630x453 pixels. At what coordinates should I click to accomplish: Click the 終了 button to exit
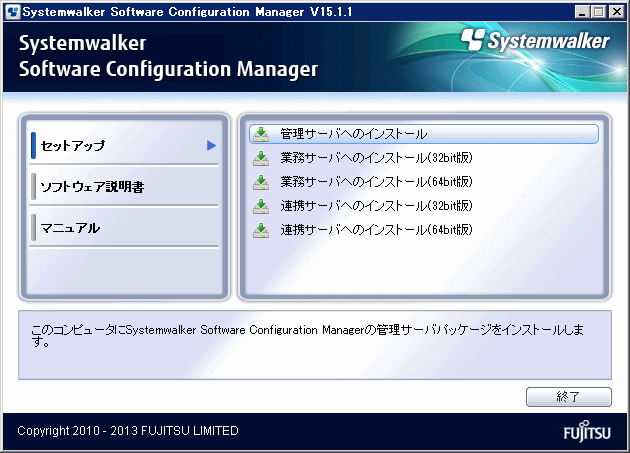coord(569,397)
